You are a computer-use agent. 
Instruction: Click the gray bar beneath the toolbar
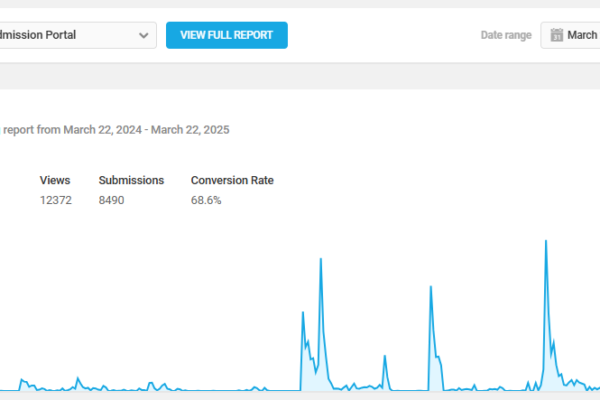[300, 76]
